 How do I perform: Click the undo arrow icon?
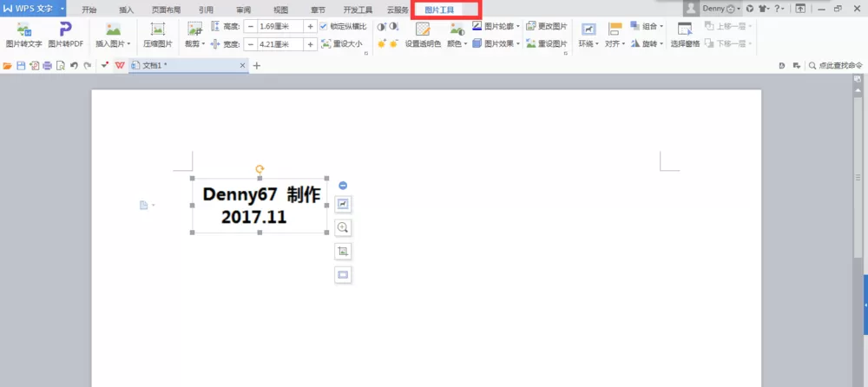[74, 65]
